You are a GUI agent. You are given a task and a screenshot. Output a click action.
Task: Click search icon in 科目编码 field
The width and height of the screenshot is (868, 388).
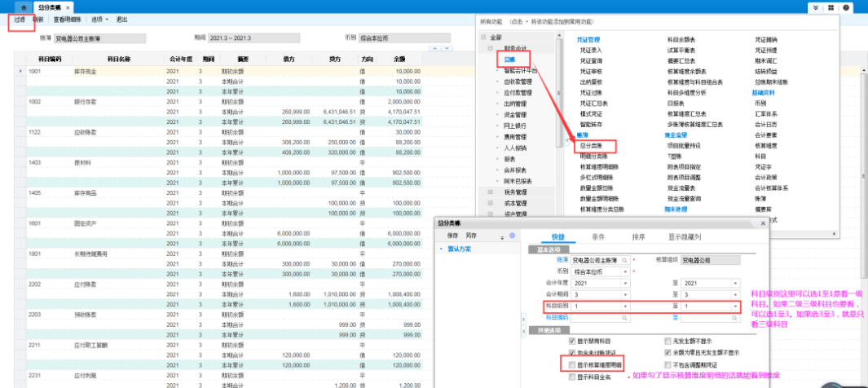coord(624,316)
